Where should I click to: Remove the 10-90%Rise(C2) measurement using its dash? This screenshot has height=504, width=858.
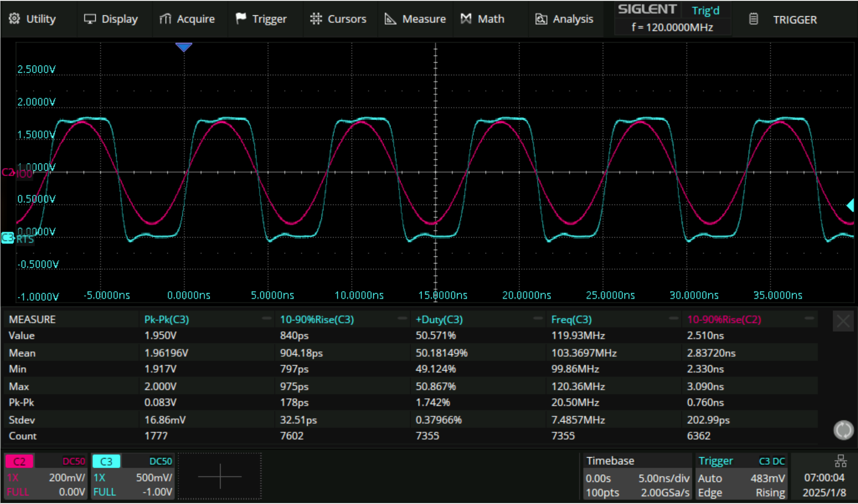(x=810, y=318)
